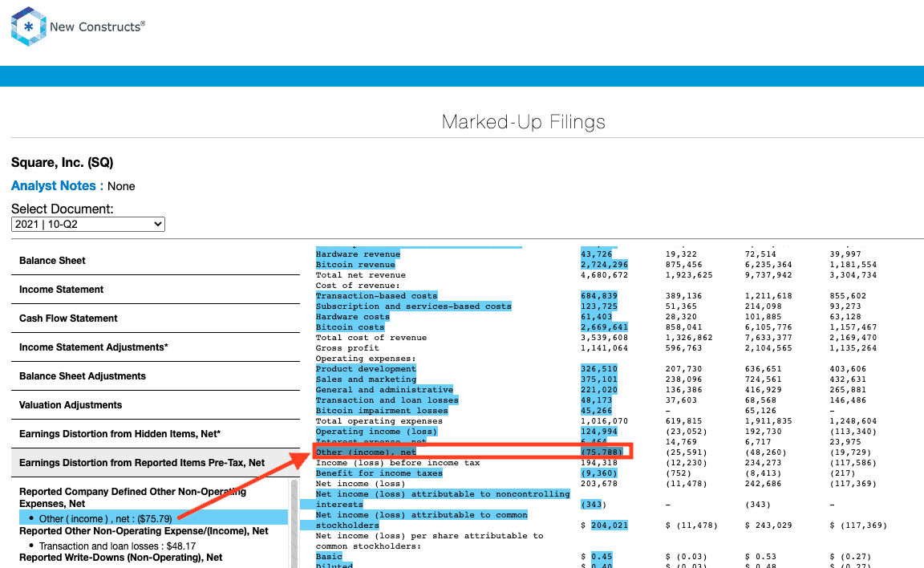924x568 pixels.
Task: Click the New Constructs hexagon logo
Action: [x=28, y=26]
